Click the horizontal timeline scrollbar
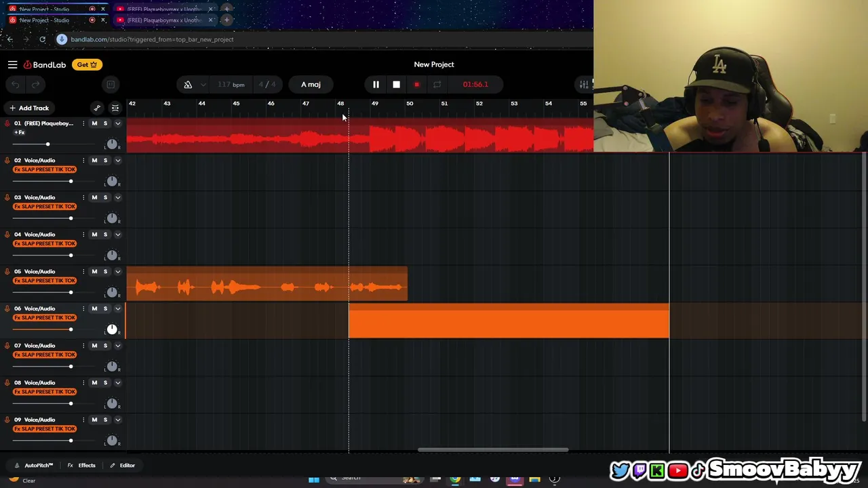 click(x=493, y=449)
